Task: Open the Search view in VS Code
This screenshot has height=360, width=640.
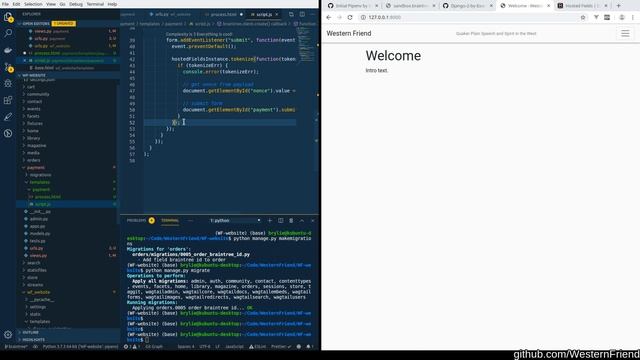Action: 8,33
